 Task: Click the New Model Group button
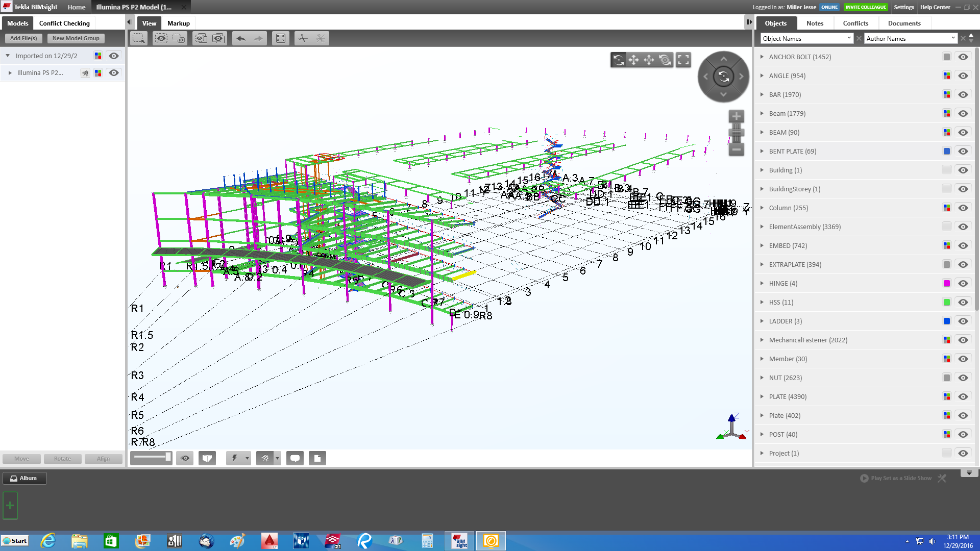(x=76, y=38)
